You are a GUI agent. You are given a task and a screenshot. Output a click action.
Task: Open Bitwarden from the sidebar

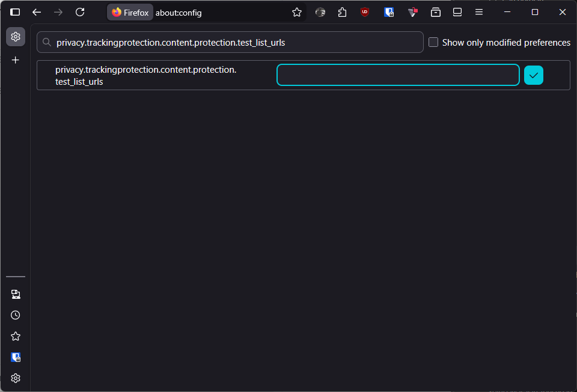[x=16, y=357]
